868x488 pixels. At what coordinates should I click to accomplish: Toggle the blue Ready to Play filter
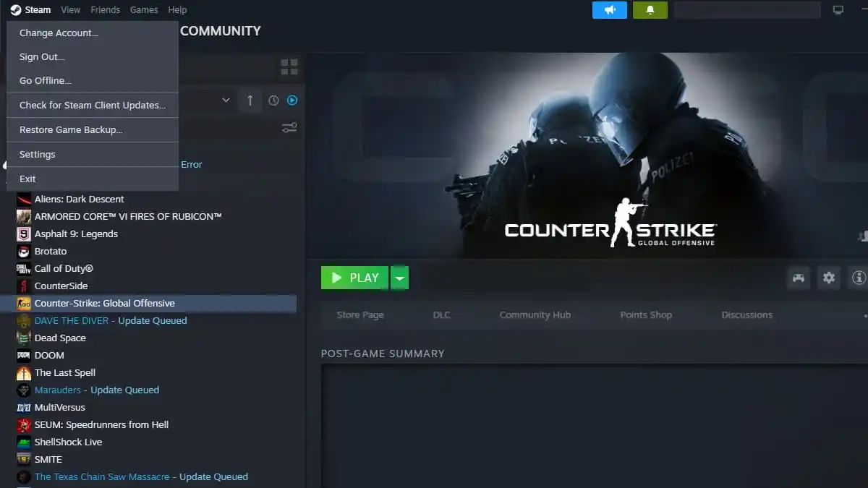click(x=292, y=100)
